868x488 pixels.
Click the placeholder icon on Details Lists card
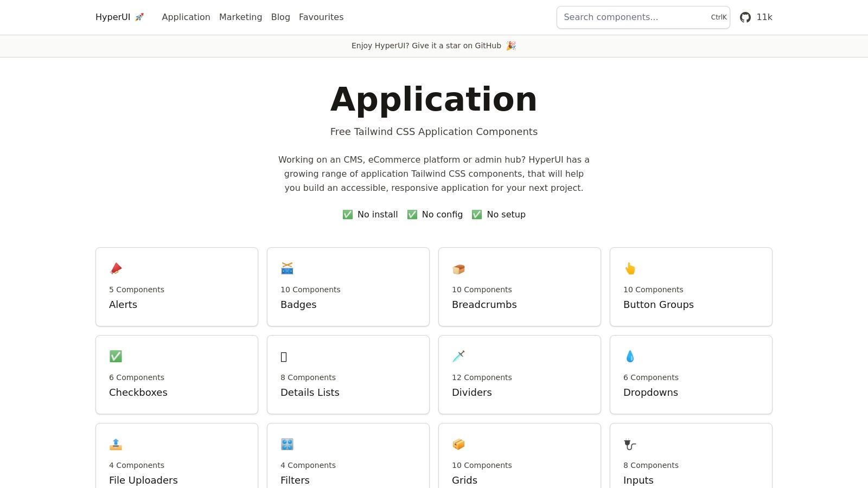(284, 357)
